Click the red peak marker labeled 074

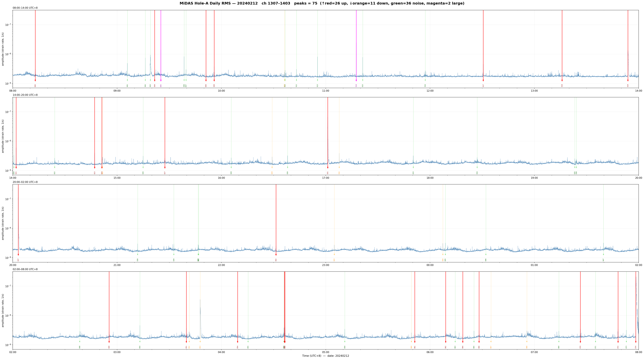coord(636,342)
